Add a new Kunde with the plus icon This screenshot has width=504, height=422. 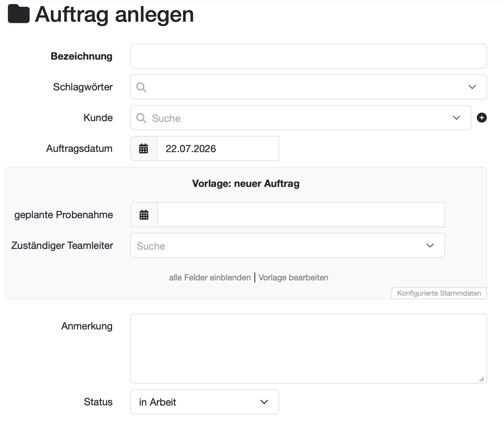click(482, 118)
